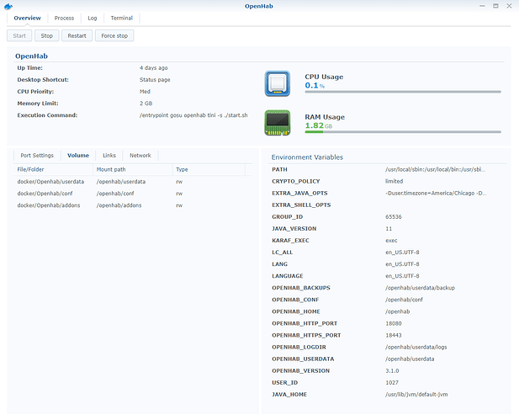Image resolution: width=519 pixels, height=420 pixels.
Task: Click the RAM Usage memory icon
Action: pyautogui.click(x=278, y=123)
